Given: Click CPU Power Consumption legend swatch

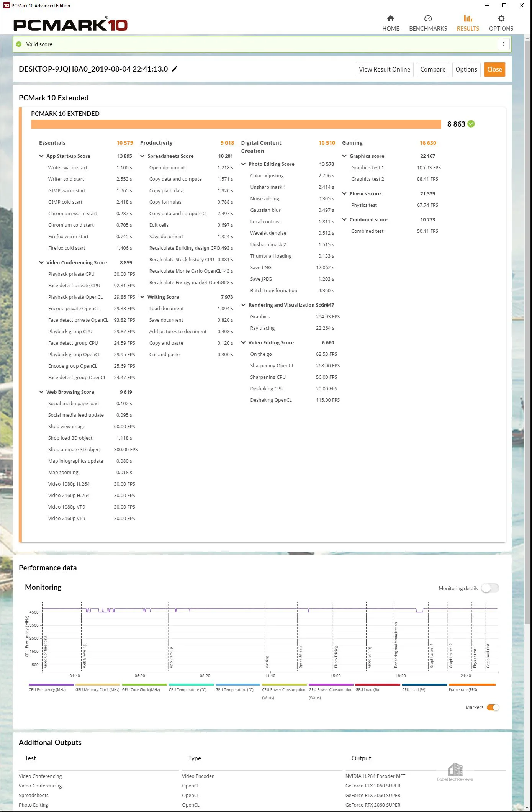Looking at the screenshot, I should pos(285,684).
